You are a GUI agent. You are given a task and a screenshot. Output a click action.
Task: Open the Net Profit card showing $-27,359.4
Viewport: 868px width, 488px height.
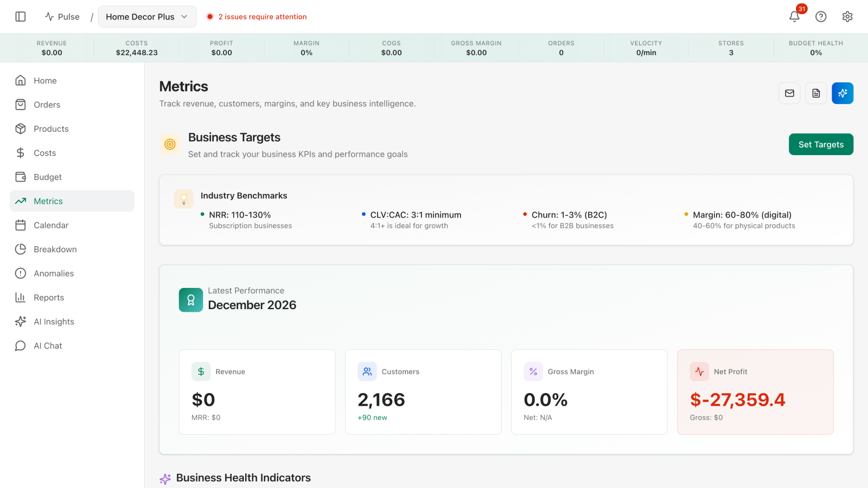755,392
